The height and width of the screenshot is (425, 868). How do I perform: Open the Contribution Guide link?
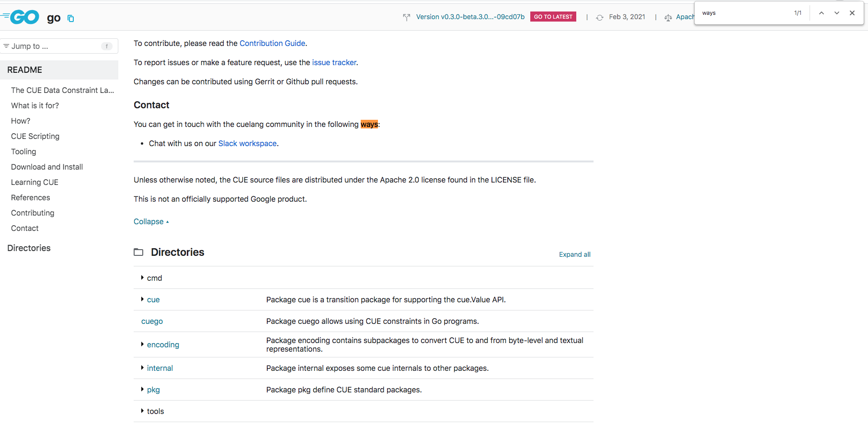pyautogui.click(x=272, y=43)
